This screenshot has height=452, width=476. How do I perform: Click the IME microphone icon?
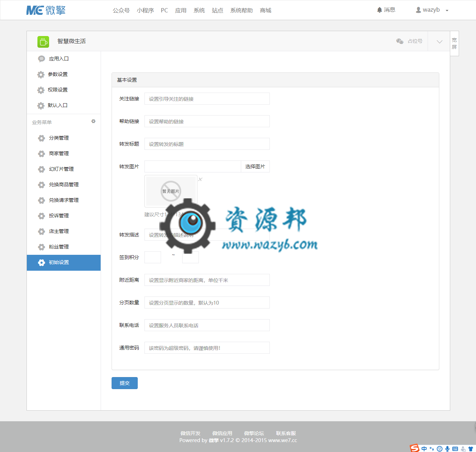click(447, 449)
